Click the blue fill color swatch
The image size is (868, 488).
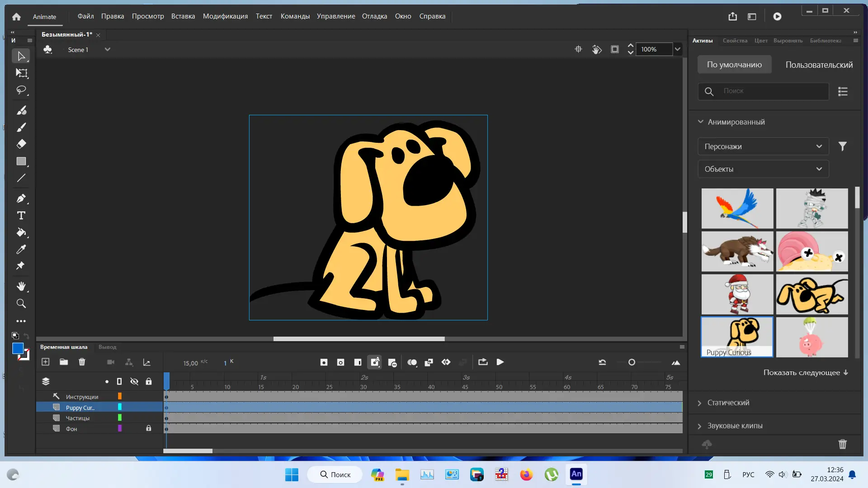[x=18, y=348]
